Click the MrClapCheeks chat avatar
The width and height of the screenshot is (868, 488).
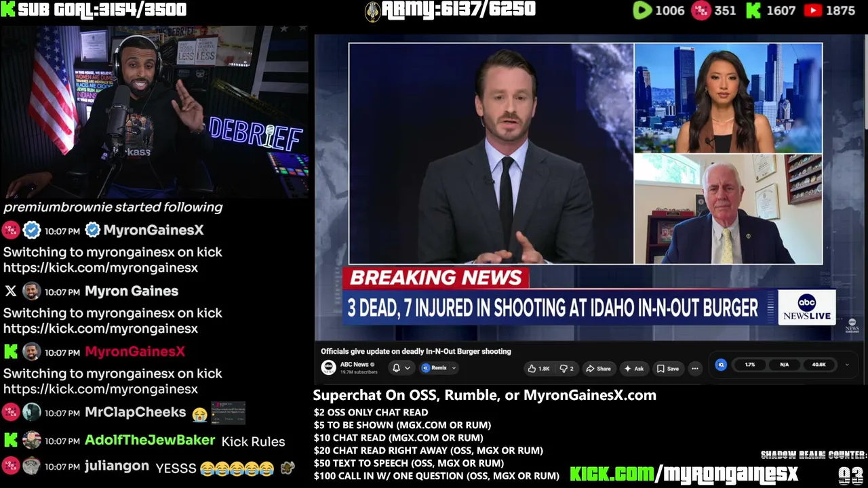(31, 412)
